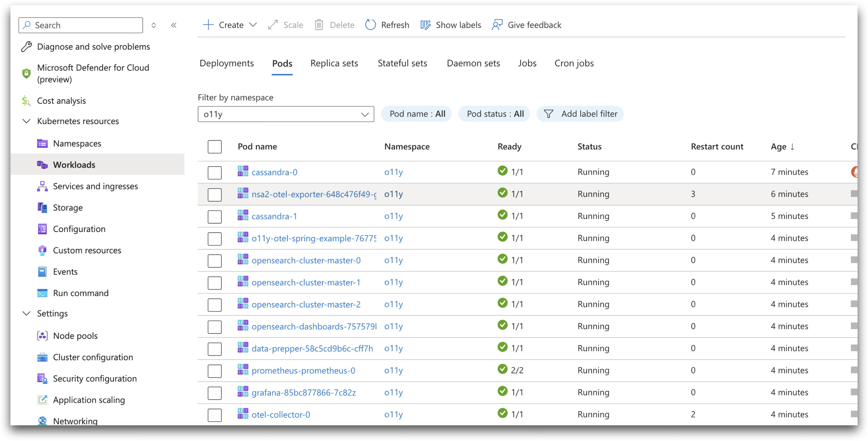868x441 pixels.
Task: Switch to the Daemon sets tab
Action: [473, 63]
